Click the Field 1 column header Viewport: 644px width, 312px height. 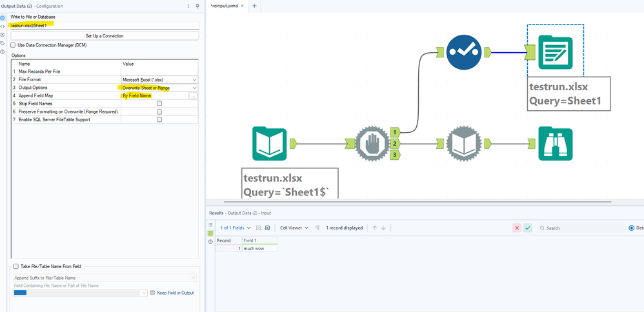point(259,240)
